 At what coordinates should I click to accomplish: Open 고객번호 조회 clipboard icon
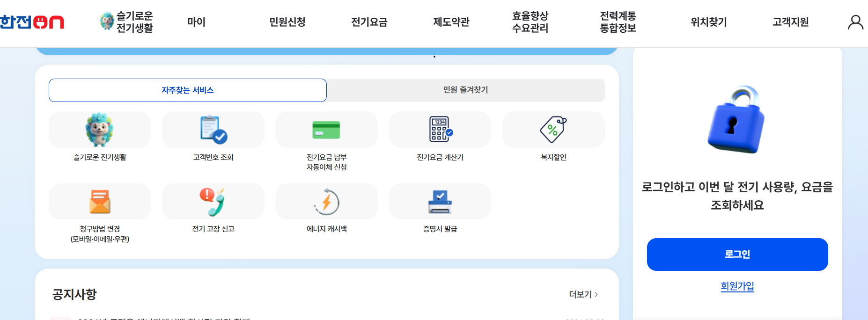click(213, 130)
